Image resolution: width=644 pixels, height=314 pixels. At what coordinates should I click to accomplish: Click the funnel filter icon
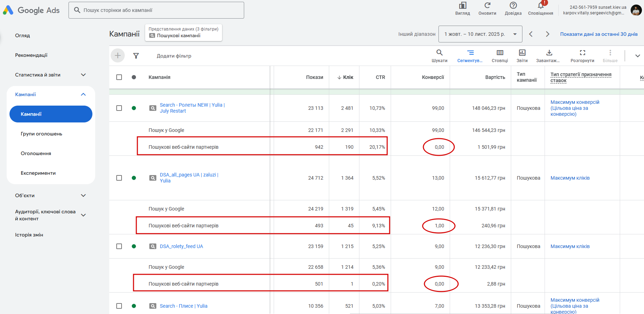point(136,56)
